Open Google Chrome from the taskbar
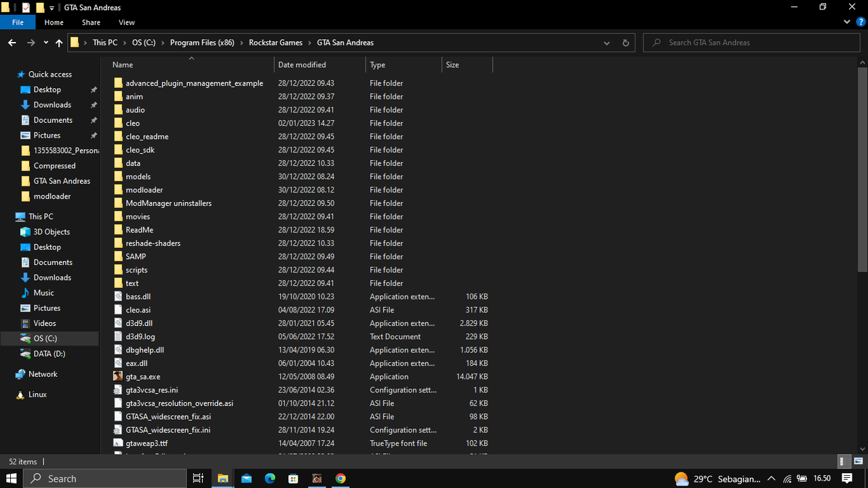Screen dimensions: 868x488 point(340,479)
